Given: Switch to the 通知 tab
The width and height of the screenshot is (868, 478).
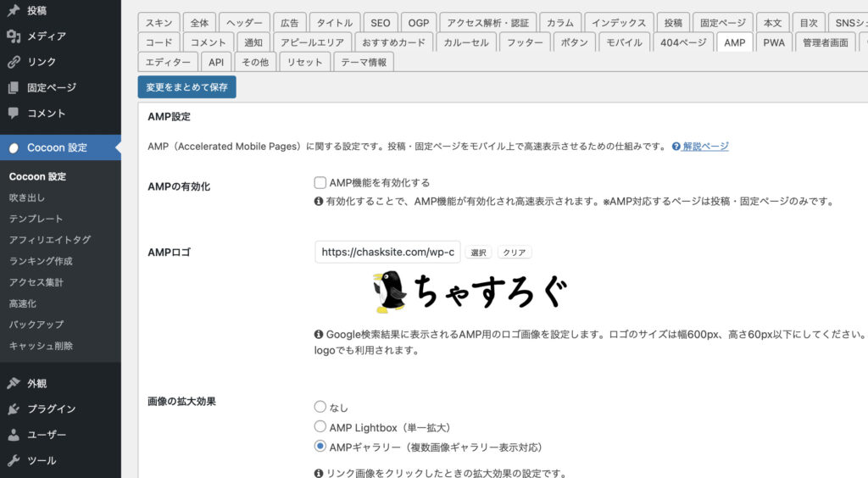Looking at the screenshot, I should (x=253, y=42).
